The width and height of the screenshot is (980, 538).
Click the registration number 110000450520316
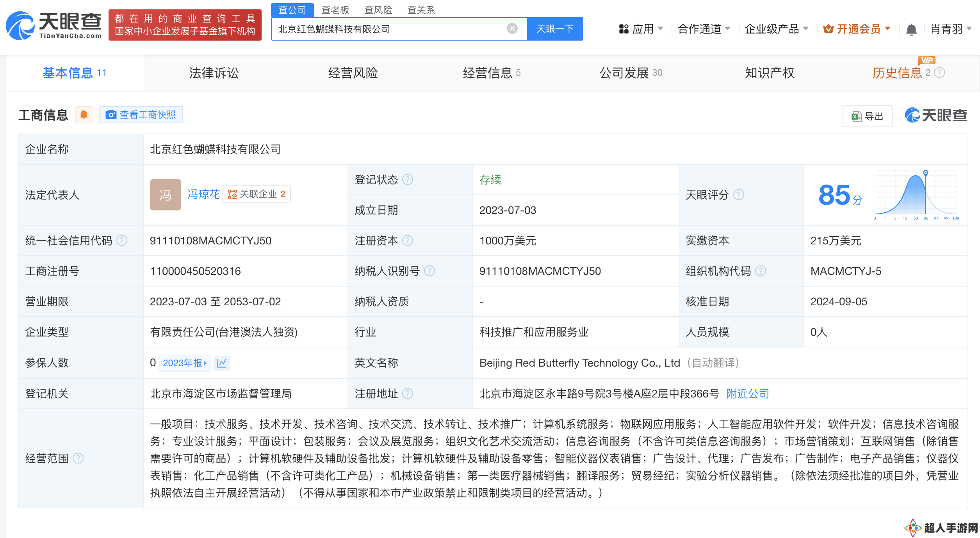click(195, 271)
